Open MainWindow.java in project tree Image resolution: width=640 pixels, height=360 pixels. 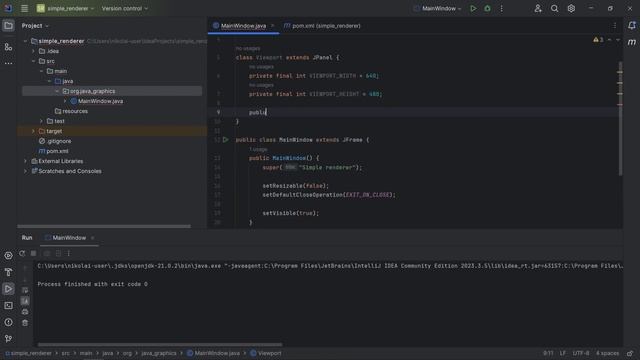[100, 101]
